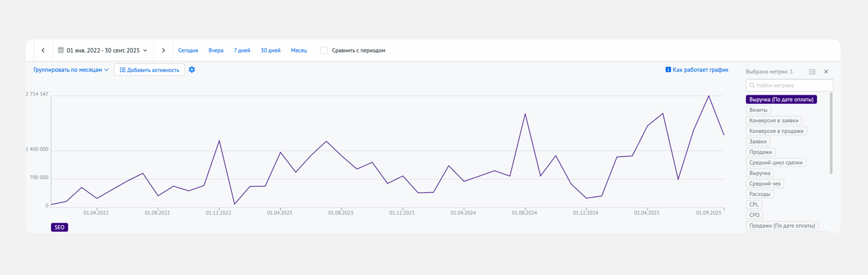Toggle the 'Визиты' metric

[x=758, y=110]
